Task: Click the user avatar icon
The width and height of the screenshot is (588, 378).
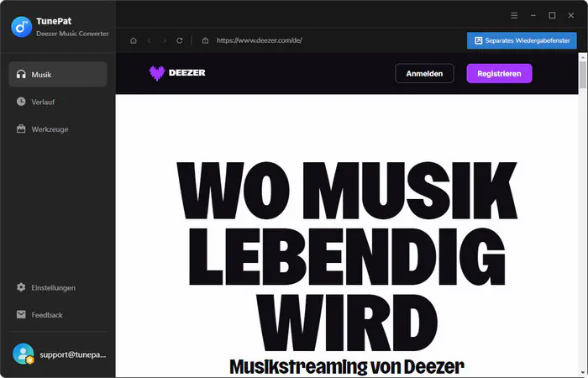Action: click(23, 354)
